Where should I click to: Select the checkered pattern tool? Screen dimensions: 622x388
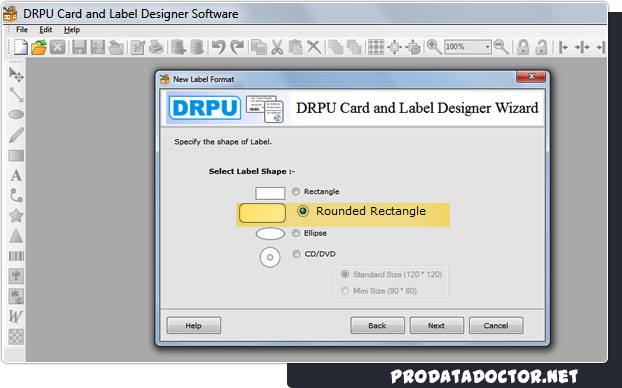click(x=16, y=337)
